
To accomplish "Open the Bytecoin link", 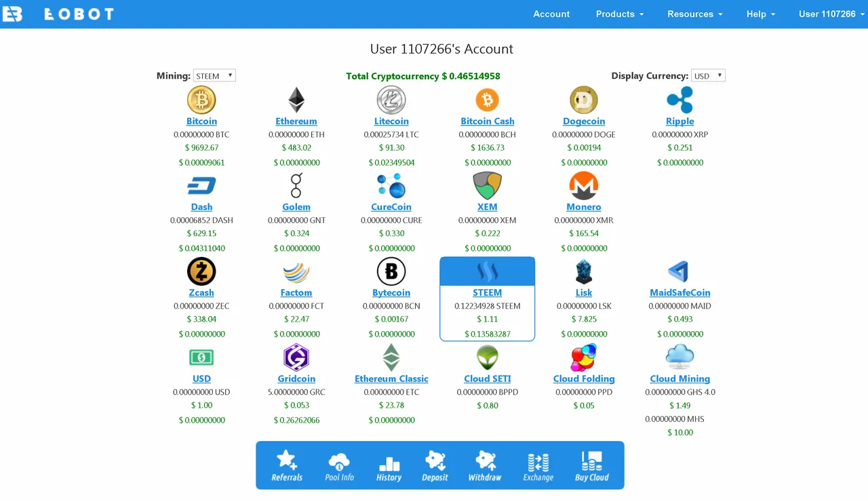I will pos(391,292).
